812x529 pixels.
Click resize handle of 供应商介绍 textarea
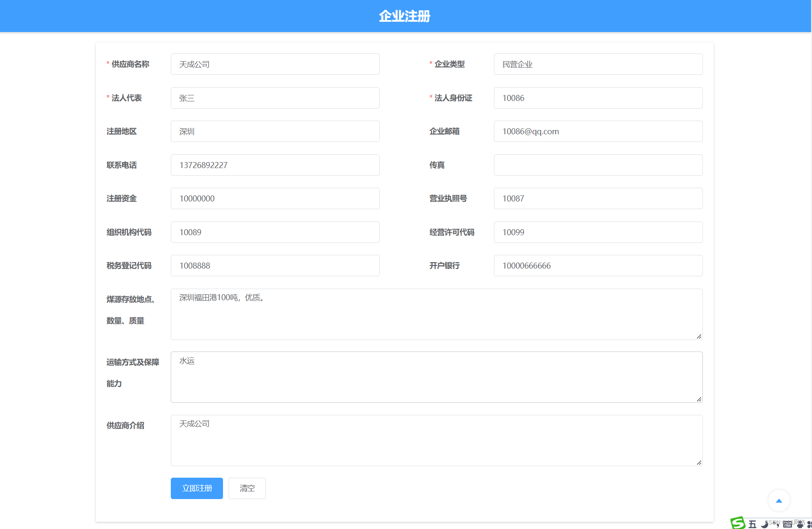[699, 462]
